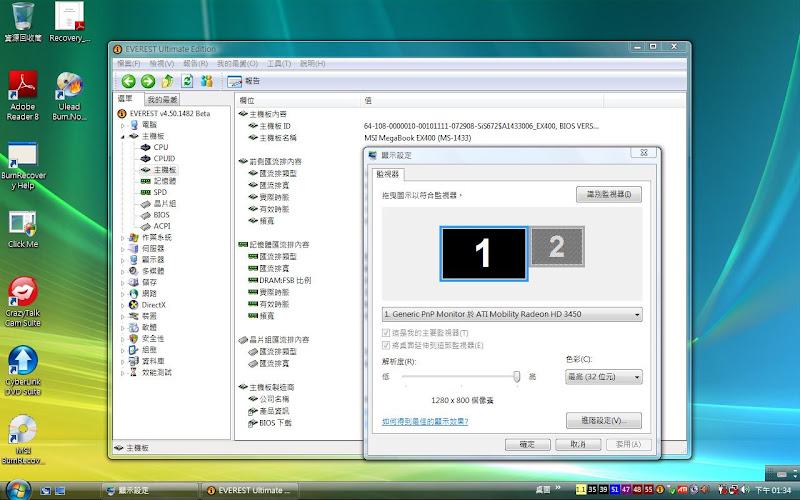The height and width of the screenshot is (500, 800).
Task: Click the 識別監視器(I) button
Action: (609, 194)
